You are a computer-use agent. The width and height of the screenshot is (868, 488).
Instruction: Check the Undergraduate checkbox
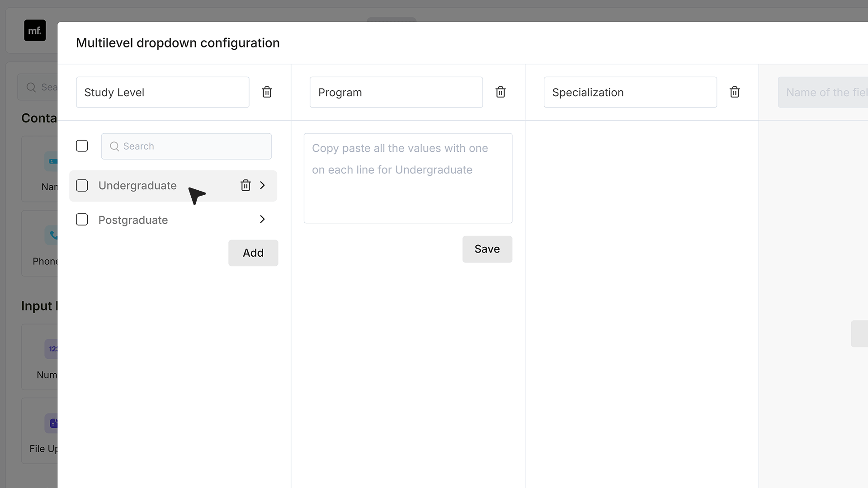coord(82,185)
